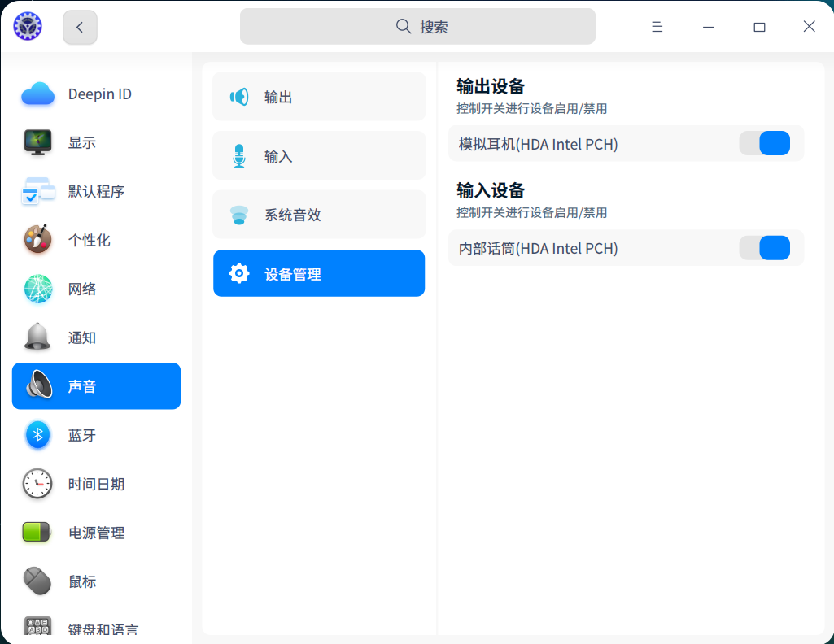Click the Personalization palette icon
Viewport: 834px width, 644px height.
click(x=37, y=240)
